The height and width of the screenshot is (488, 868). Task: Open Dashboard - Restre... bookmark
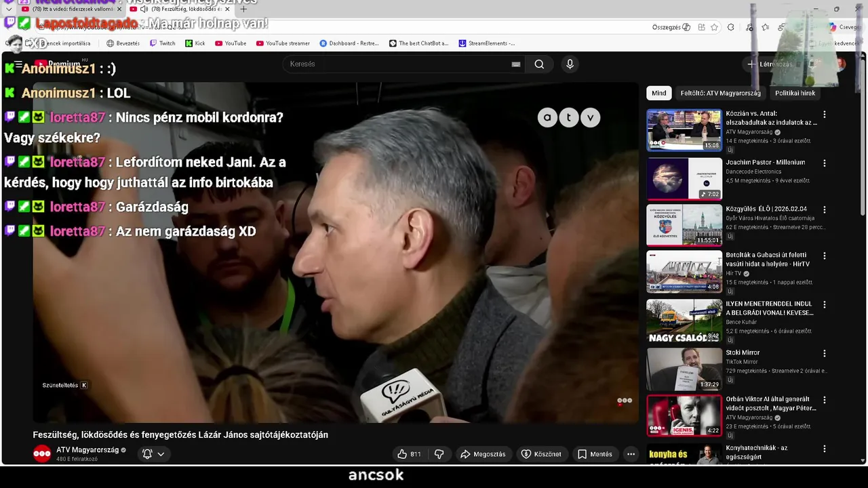tap(349, 43)
